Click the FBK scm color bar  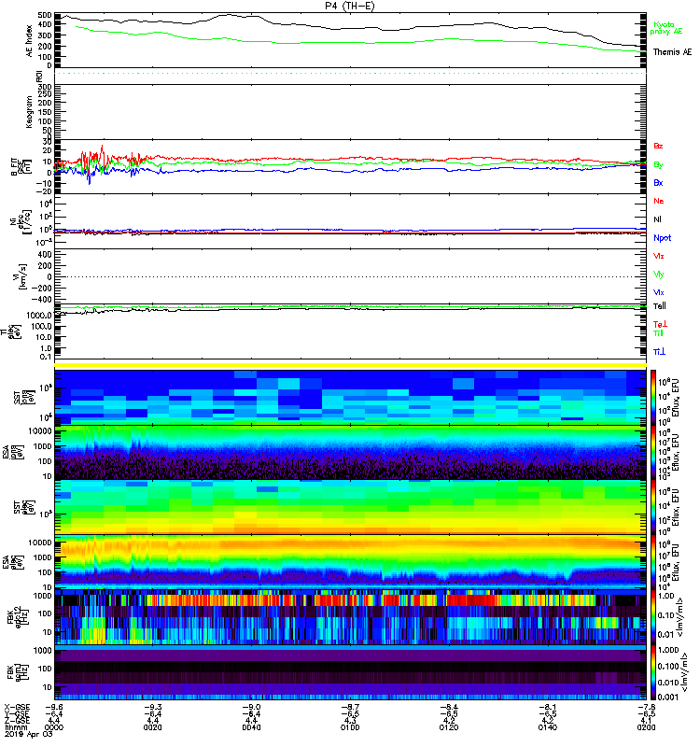[653, 671]
